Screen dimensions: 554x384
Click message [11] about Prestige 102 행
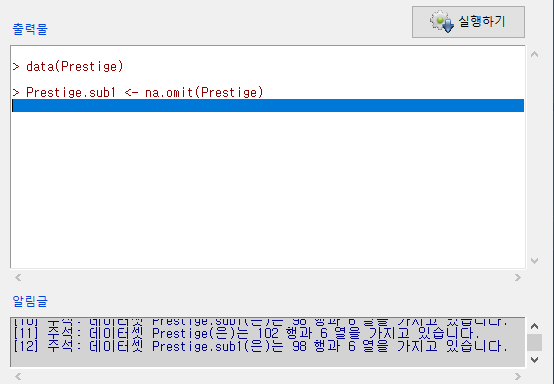246,333
